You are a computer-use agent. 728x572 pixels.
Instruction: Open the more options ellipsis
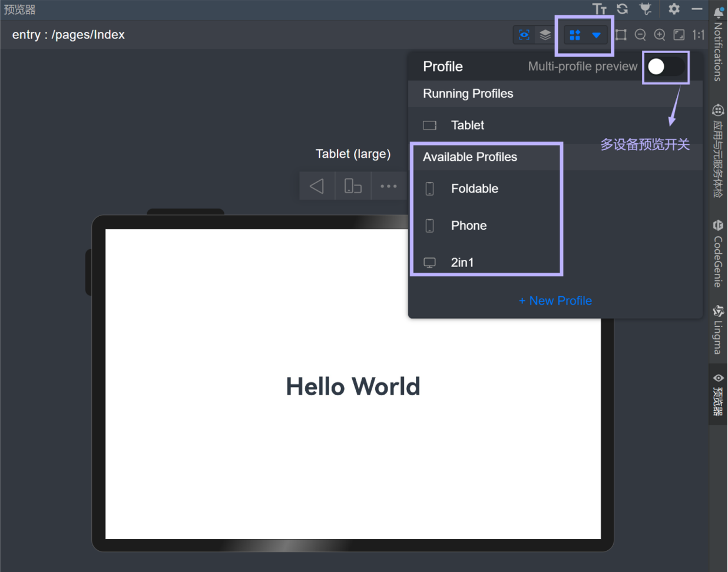click(x=389, y=186)
